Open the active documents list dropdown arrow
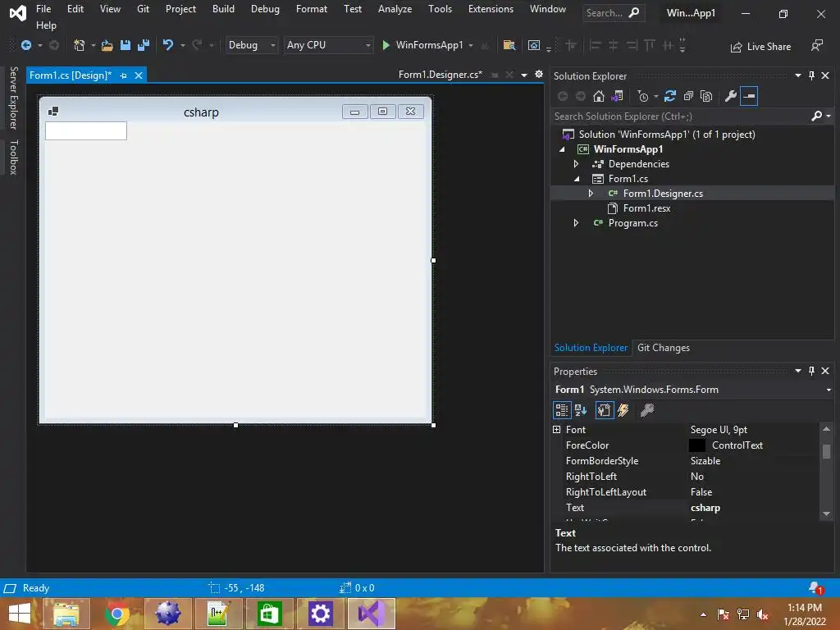This screenshot has width=840, height=630. tap(524, 75)
